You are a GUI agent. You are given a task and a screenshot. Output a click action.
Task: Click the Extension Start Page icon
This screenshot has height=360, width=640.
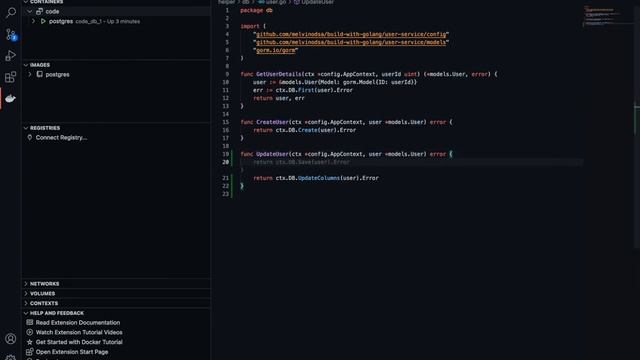(30, 352)
